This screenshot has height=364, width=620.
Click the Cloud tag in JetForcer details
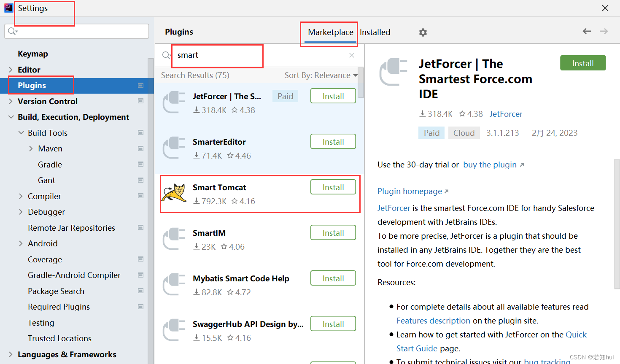coord(464,133)
